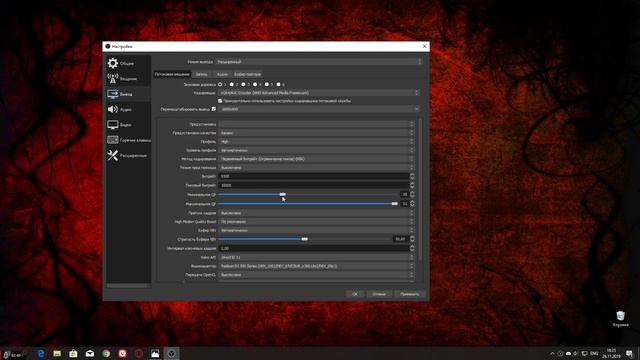Launch Microsoft Edge from the taskbar
The image size is (640, 360).
41,353
